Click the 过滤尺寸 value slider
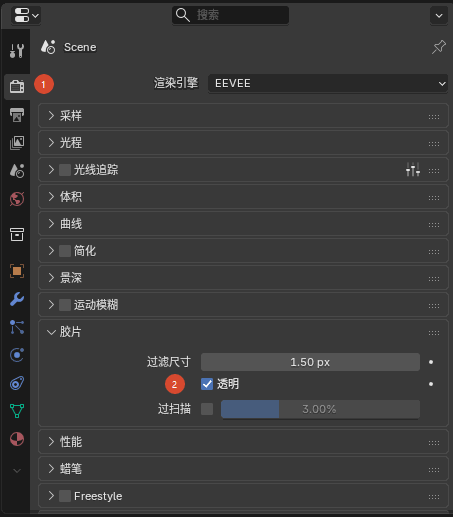Screen dimensions: 453x517 (310, 362)
